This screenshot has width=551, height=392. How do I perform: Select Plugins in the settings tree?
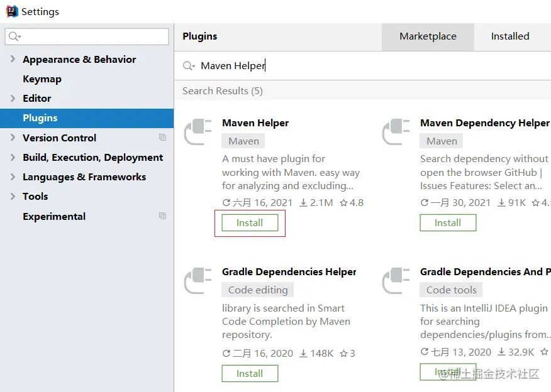87,118
